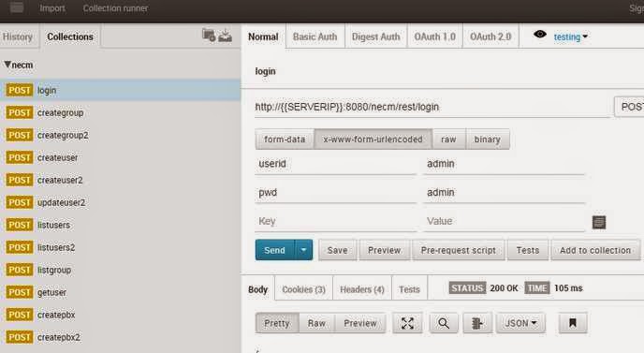The width and height of the screenshot is (644, 353).
Task: Click the import collection tray icon
Action: [225, 36]
